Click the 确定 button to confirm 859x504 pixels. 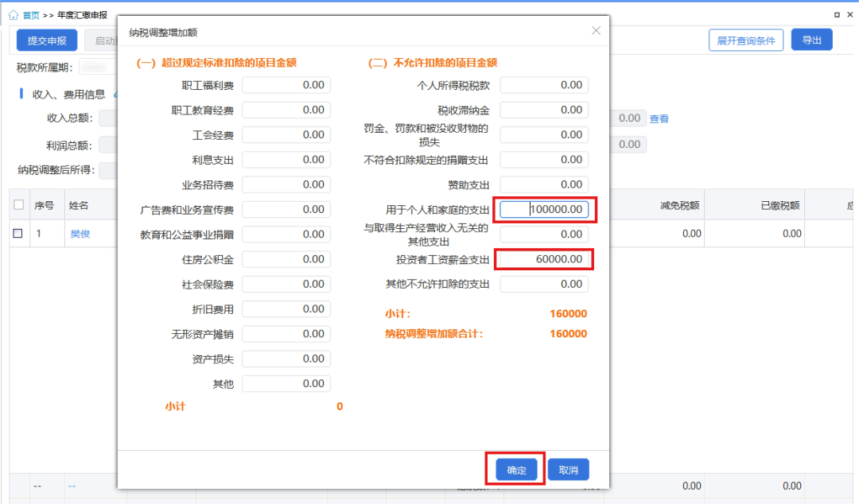coord(516,470)
